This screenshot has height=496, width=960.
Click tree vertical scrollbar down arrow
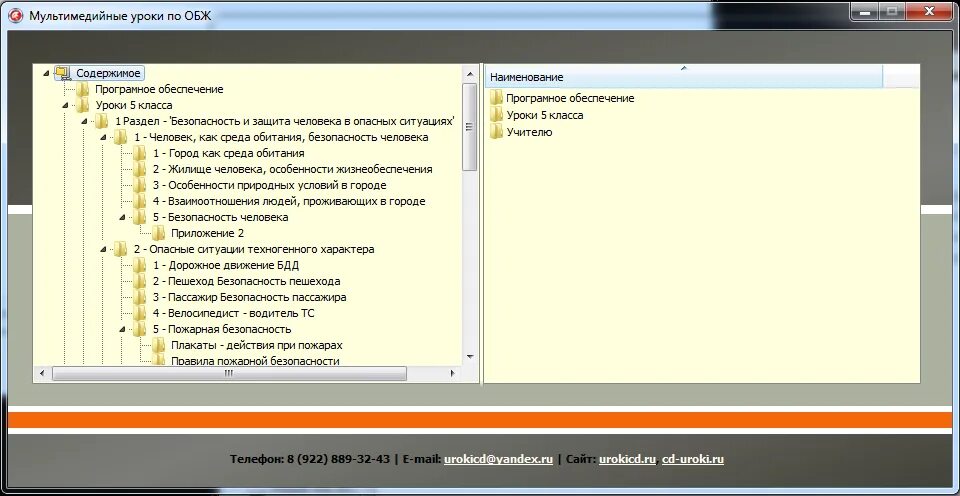coord(470,356)
